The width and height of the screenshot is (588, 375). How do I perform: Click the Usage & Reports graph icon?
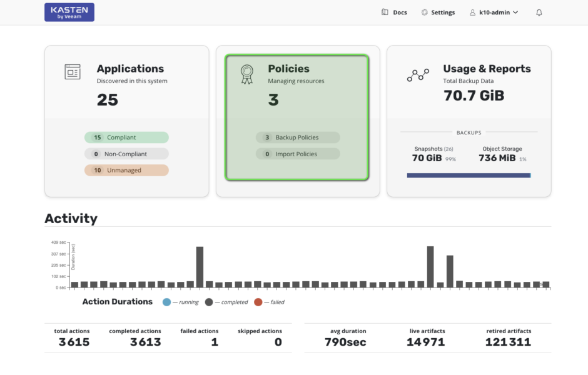tap(418, 75)
